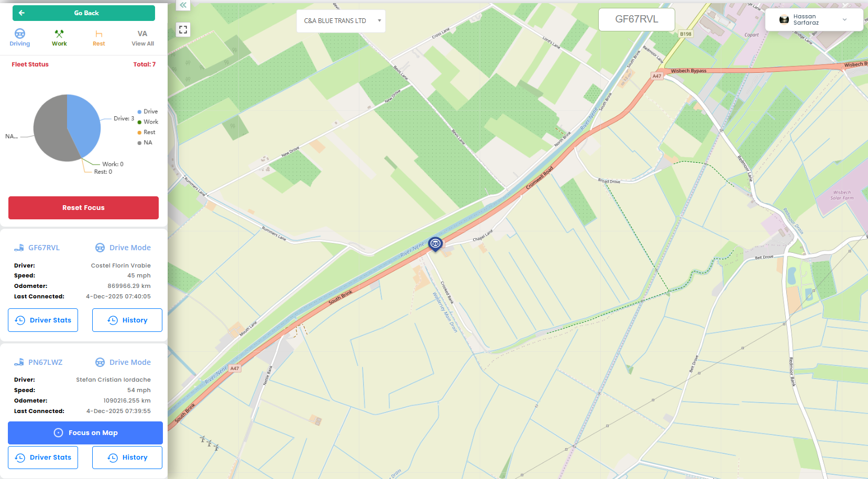Click the fullscreen map icon
Screen dimensions: 868x479
pos(183,30)
